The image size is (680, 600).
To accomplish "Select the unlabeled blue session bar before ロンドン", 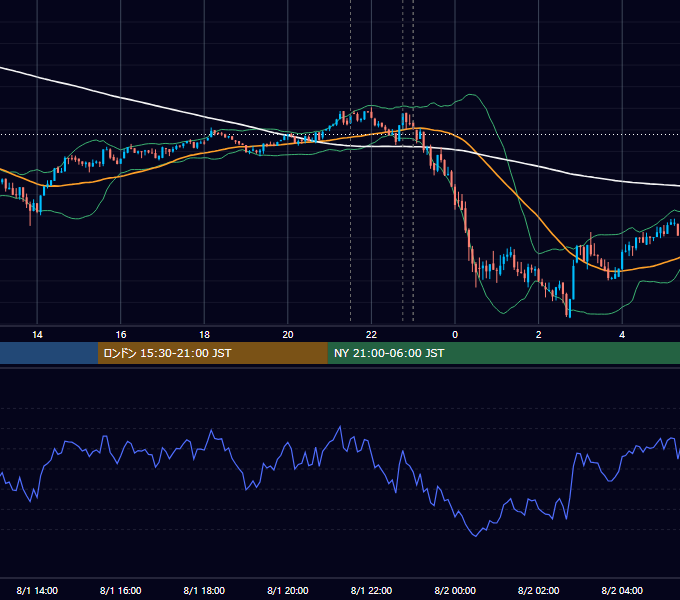I will point(49,353).
